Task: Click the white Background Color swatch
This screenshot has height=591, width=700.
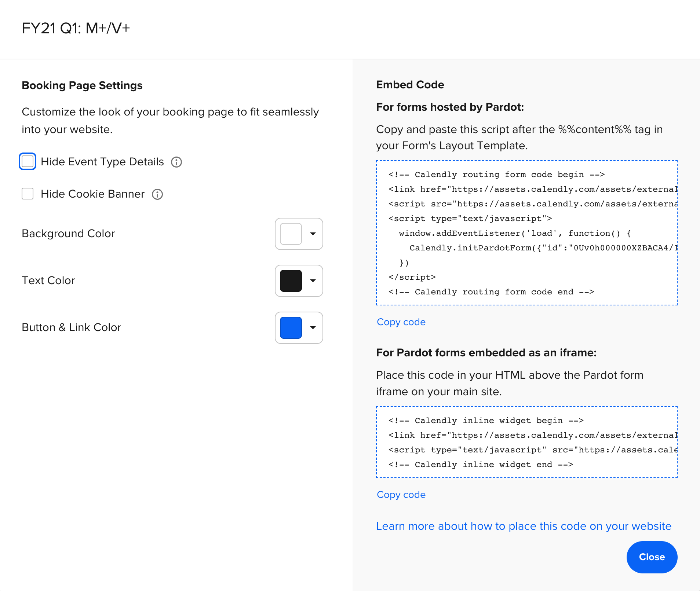Action: [291, 234]
